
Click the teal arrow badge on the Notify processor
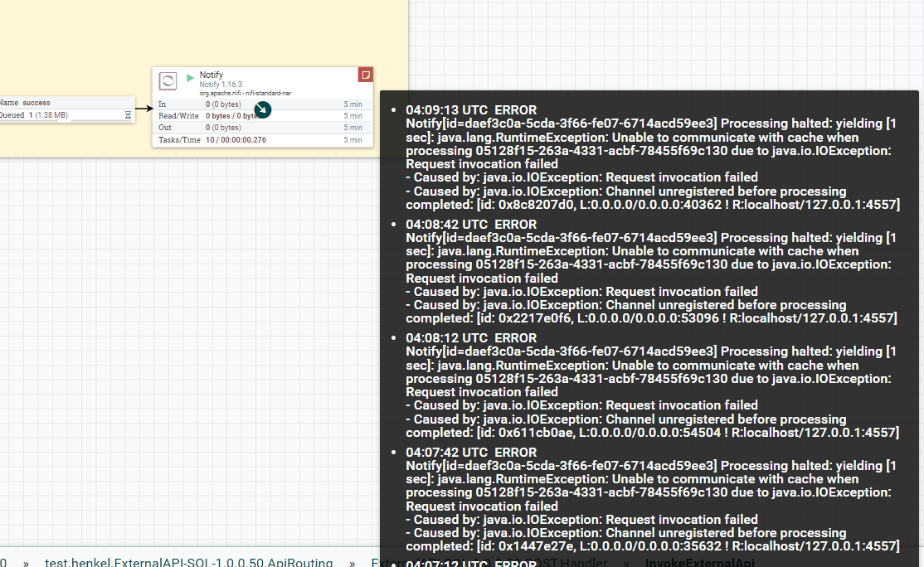point(263,109)
